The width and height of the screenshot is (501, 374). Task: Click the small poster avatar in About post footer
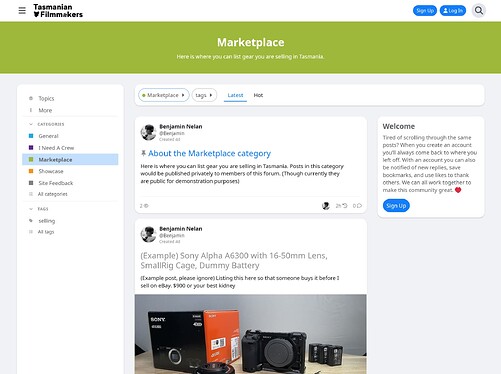click(x=326, y=206)
